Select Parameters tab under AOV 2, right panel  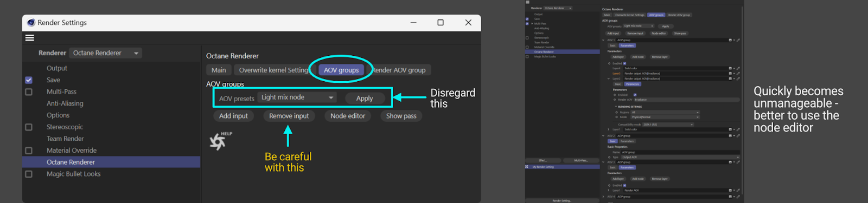627,141
